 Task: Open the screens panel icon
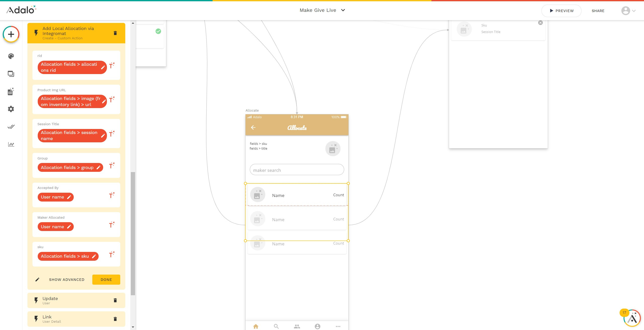[x=11, y=74]
